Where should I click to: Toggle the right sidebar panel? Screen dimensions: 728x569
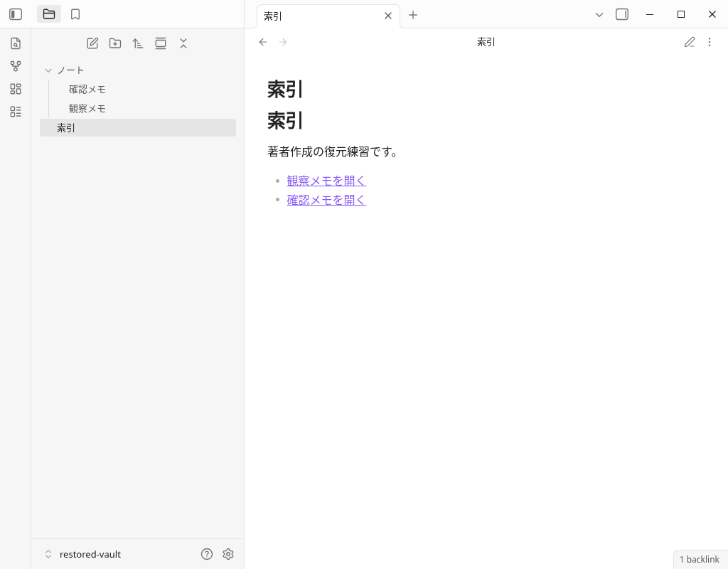[622, 14]
